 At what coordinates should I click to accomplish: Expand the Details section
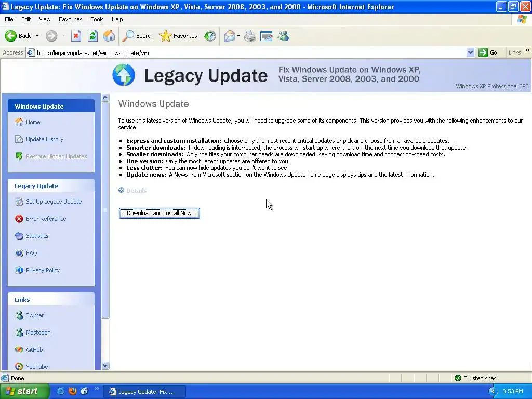coord(132,190)
